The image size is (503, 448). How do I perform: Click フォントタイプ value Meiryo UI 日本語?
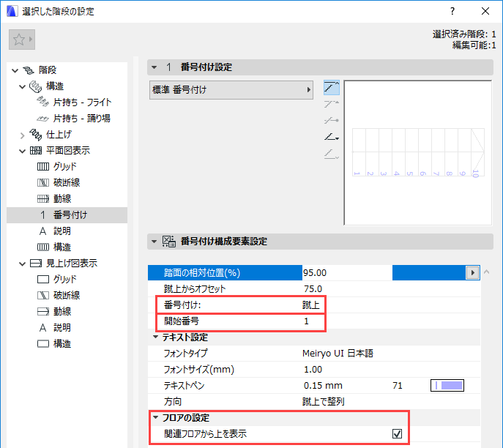point(338,354)
